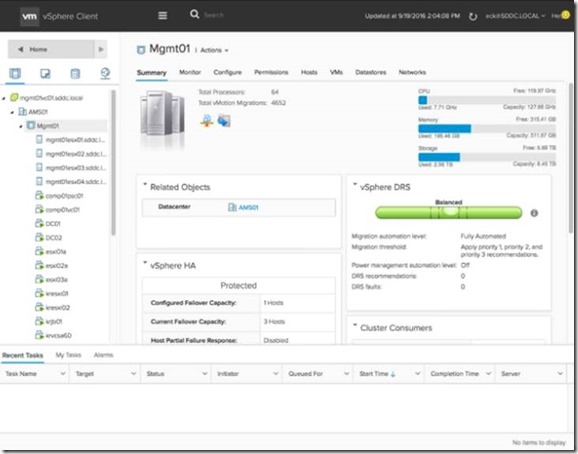Switch to the Configure tab
The height and width of the screenshot is (454, 578).
(x=227, y=72)
